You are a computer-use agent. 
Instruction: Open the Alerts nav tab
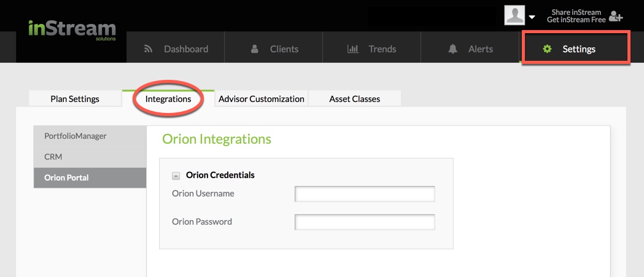(x=470, y=47)
